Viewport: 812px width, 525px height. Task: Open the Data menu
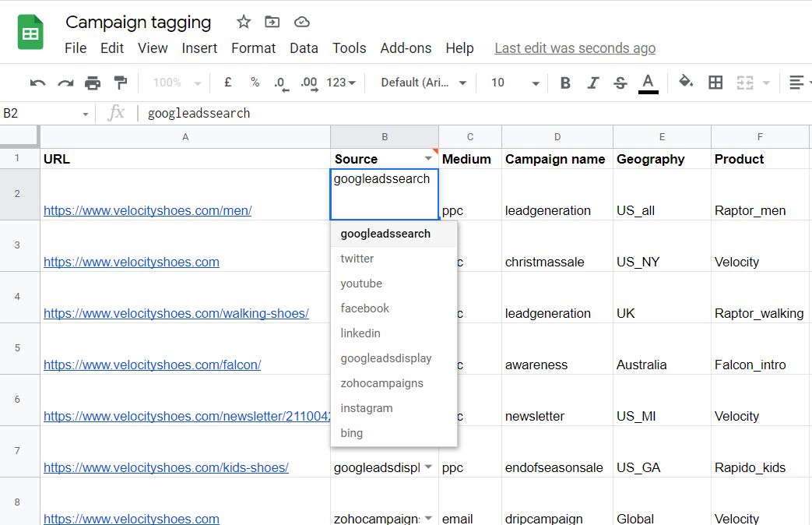tap(304, 48)
